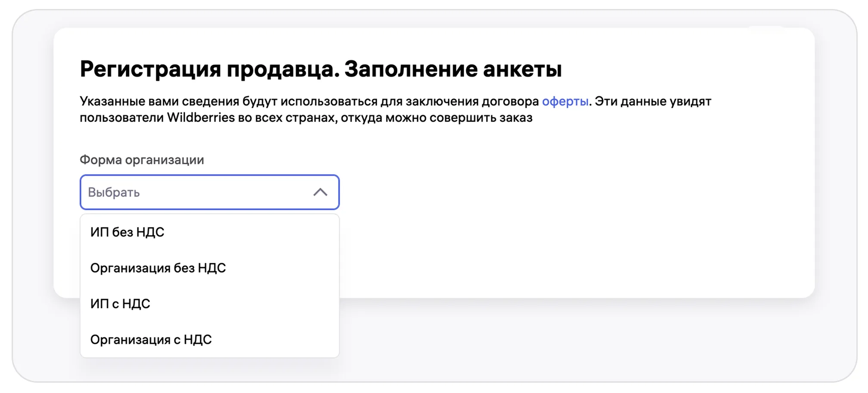Select "Организация без НДС" from the list
This screenshot has width=868, height=393.
(158, 268)
